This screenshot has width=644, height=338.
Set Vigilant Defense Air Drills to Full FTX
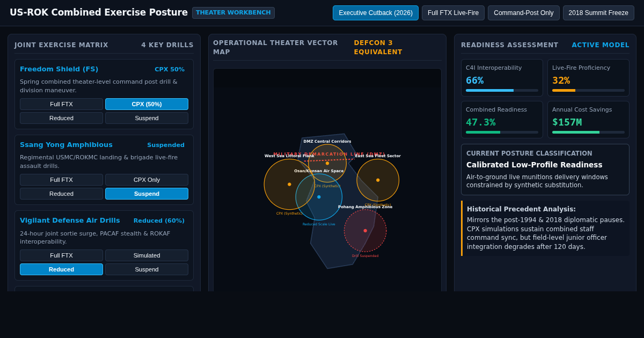pyautogui.click(x=61, y=255)
